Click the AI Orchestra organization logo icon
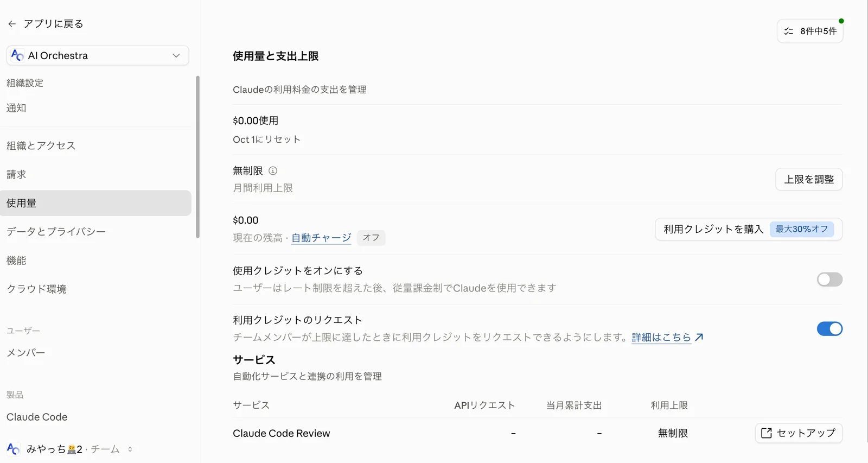The height and width of the screenshot is (463, 868). click(17, 55)
